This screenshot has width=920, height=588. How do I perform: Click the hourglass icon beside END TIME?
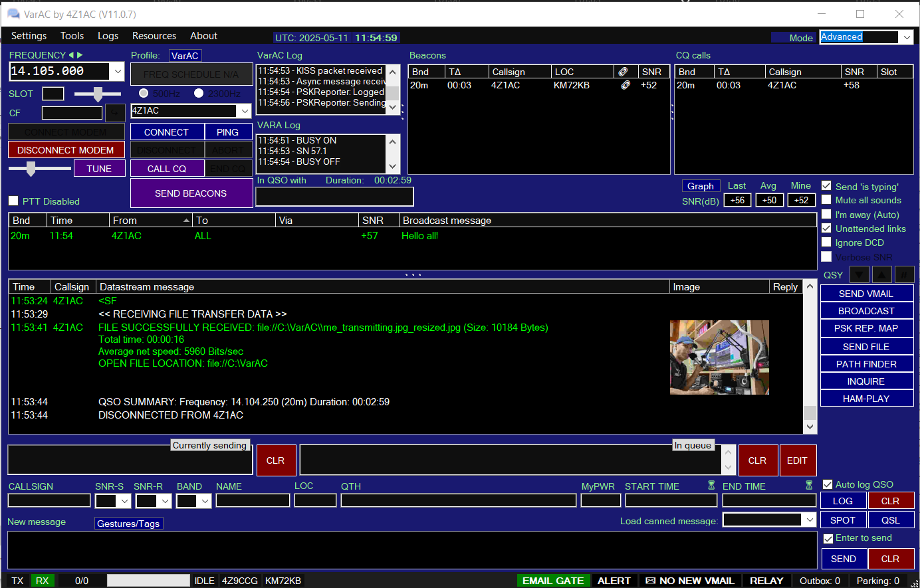[809, 486]
